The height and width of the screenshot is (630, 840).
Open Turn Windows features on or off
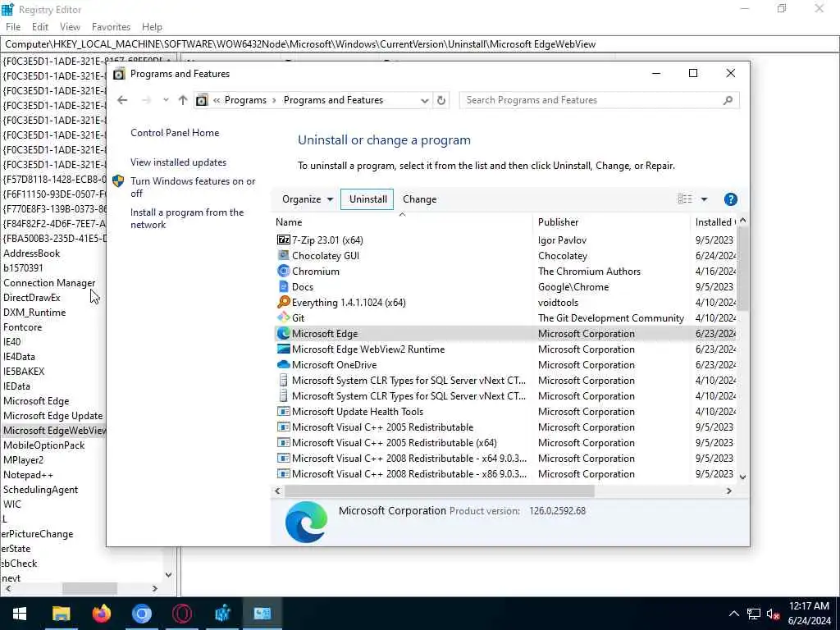pyautogui.click(x=193, y=187)
